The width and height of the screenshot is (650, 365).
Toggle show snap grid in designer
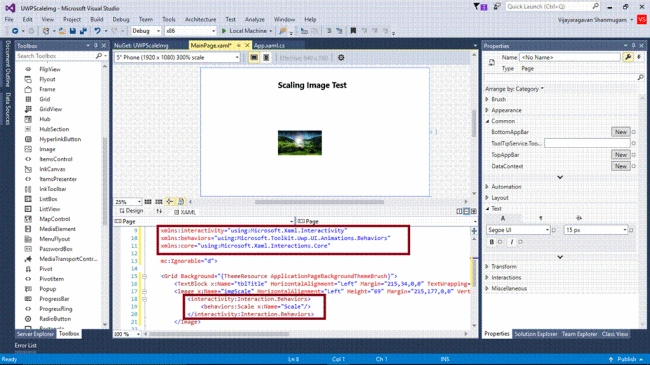pos(148,202)
